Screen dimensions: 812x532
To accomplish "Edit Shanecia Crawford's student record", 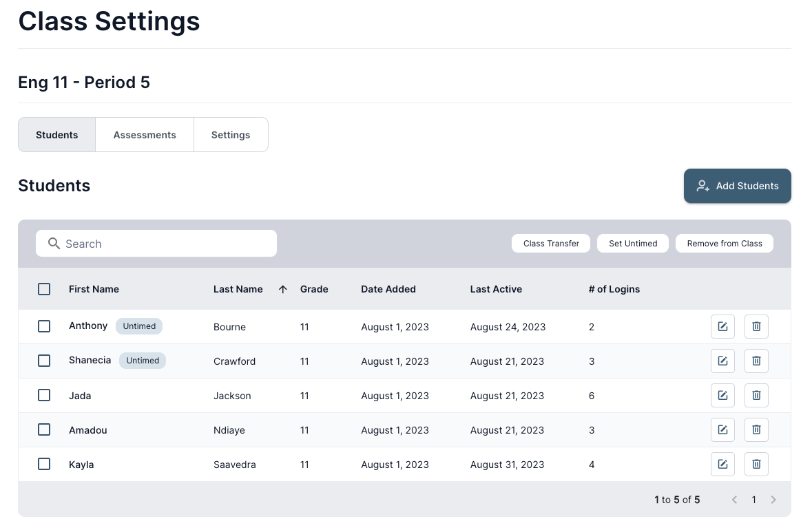I will coord(722,361).
